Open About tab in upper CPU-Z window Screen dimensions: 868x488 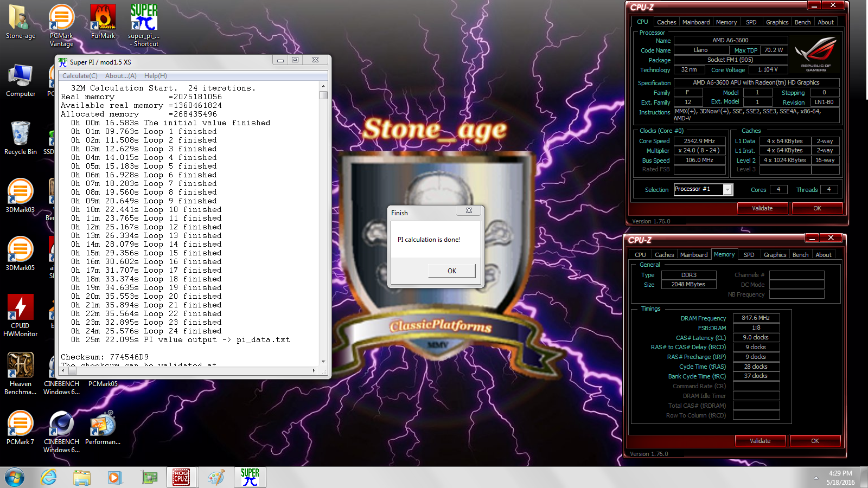(826, 22)
